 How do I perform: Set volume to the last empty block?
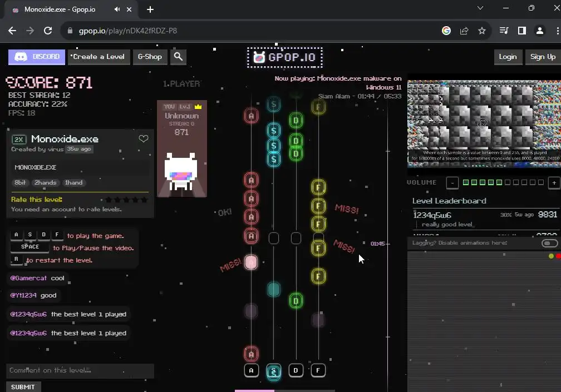point(541,182)
